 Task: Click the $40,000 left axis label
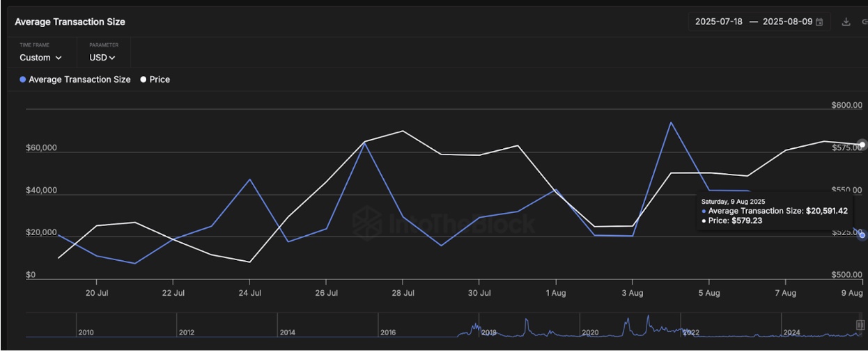[x=41, y=191]
